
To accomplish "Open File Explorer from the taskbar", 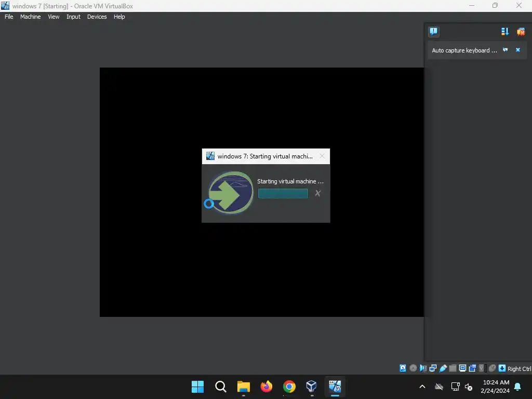I will coord(243,387).
